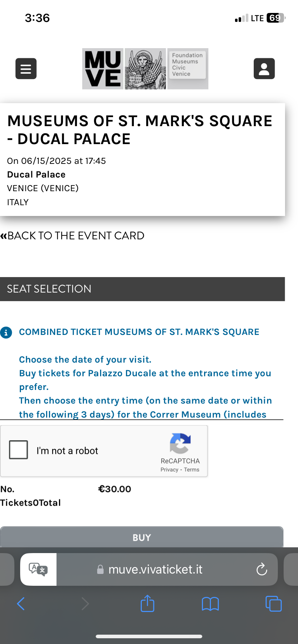Tap the blue info icon
The height and width of the screenshot is (644, 298).
(6, 332)
